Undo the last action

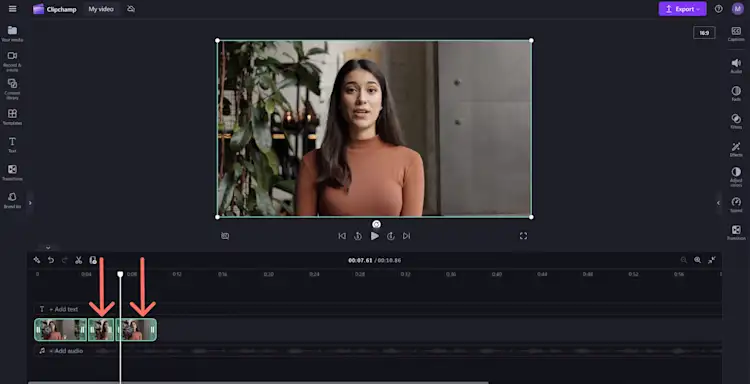[51, 260]
